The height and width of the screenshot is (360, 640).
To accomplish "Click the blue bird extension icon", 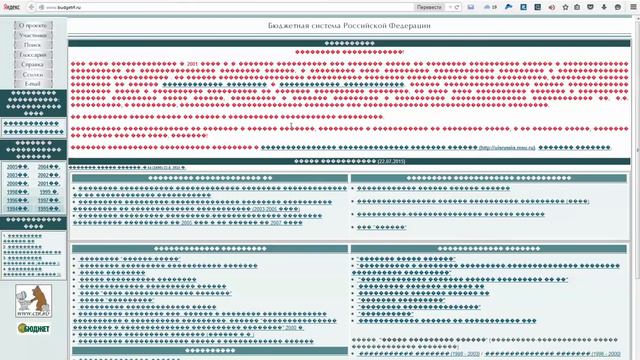I will pyautogui.click(x=509, y=7).
